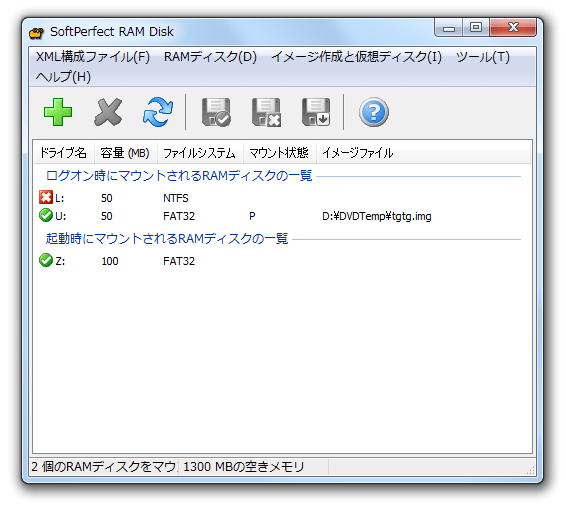Click the D:¥DVDTemp¥tgtg.img image path

point(376,216)
